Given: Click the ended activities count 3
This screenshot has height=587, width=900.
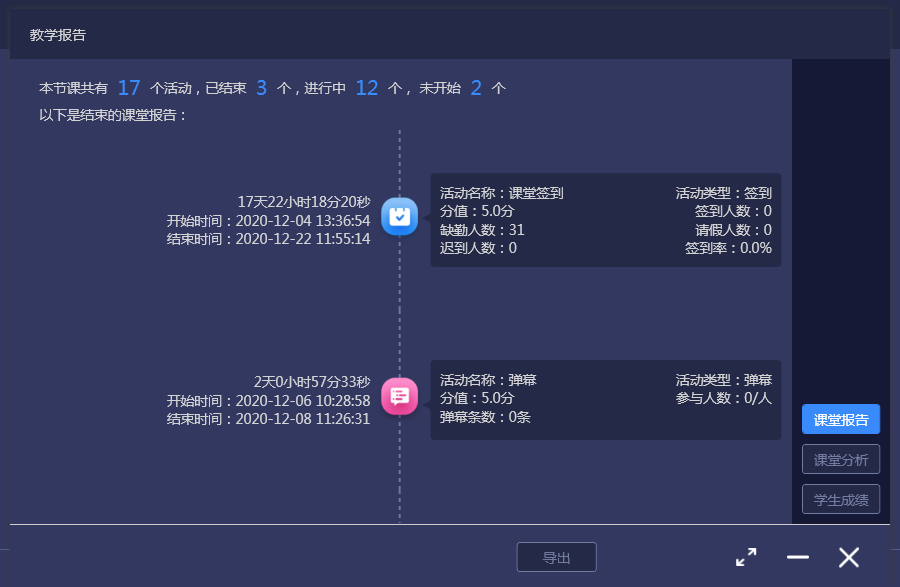Looking at the screenshot, I should tap(262, 88).
